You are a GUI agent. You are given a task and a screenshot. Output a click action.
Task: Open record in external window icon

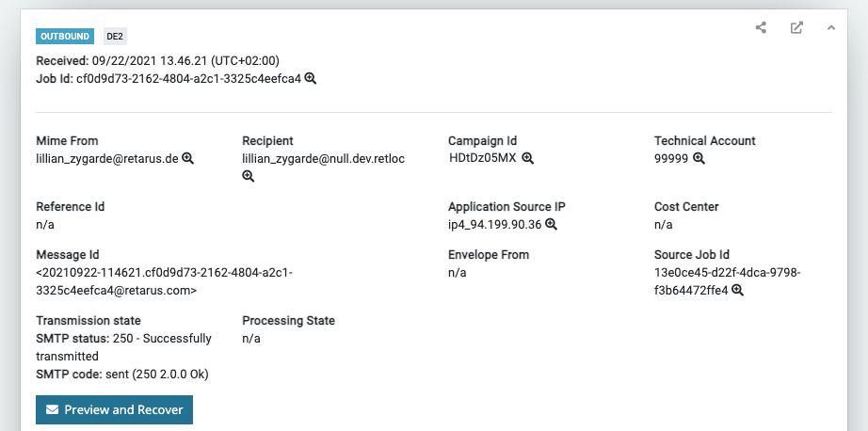click(x=796, y=27)
